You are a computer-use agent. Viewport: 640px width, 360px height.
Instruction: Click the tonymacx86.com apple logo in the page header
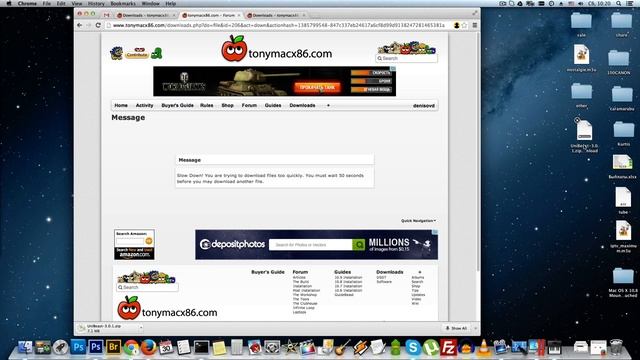tap(234, 49)
